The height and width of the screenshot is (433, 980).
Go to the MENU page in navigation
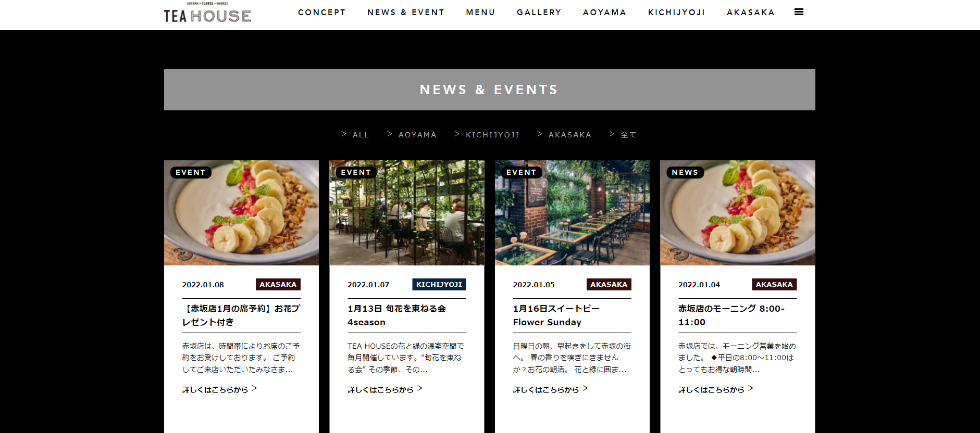(x=480, y=12)
